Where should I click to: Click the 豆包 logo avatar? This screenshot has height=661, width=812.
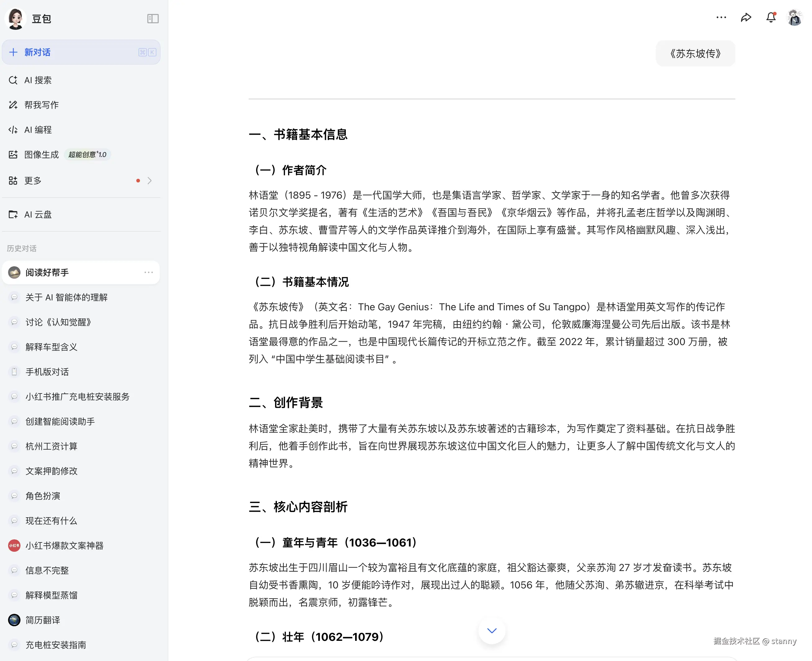pyautogui.click(x=16, y=19)
